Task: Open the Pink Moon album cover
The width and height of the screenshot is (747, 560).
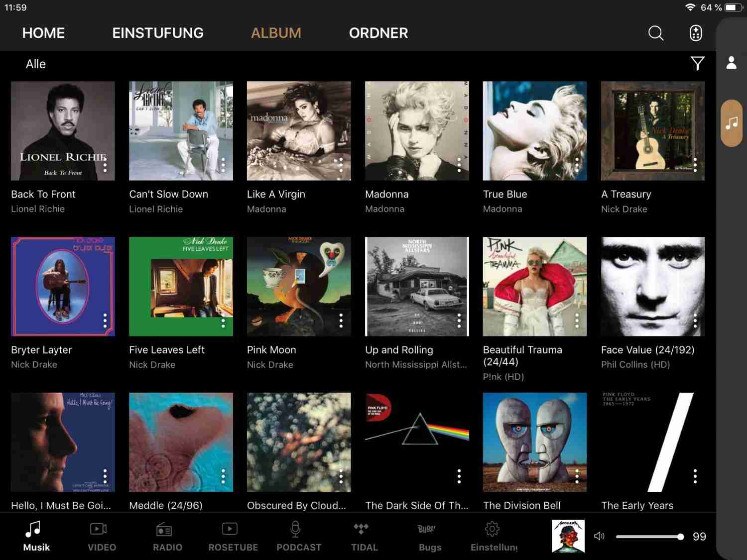Action: pyautogui.click(x=299, y=286)
